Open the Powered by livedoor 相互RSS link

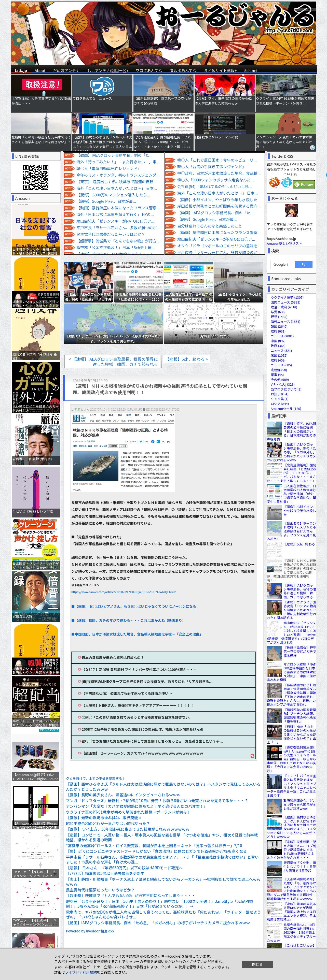pyautogui.click(x=90, y=931)
